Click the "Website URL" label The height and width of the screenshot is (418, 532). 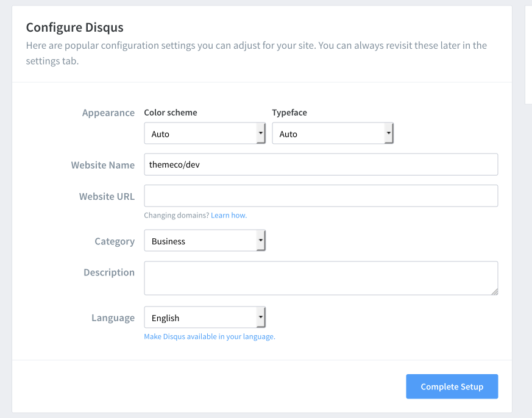coord(107,196)
